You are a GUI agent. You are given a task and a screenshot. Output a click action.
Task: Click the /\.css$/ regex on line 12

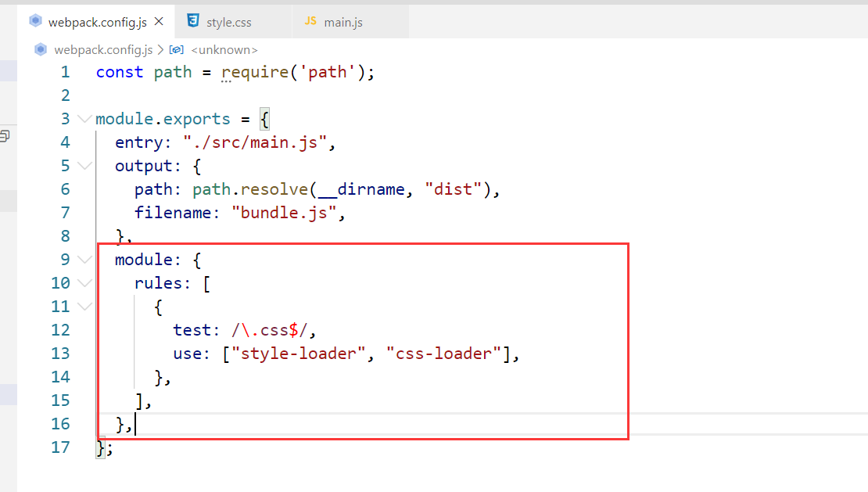[x=269, y=330]
